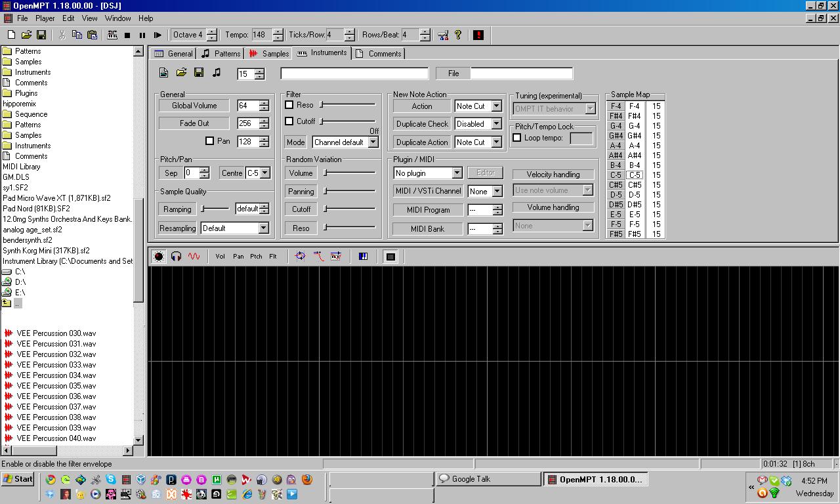The width and height of the screenshot is (840, 504).
Task: Click the piano keys icon in envelope toolbar
Action: tap(363, 257)
